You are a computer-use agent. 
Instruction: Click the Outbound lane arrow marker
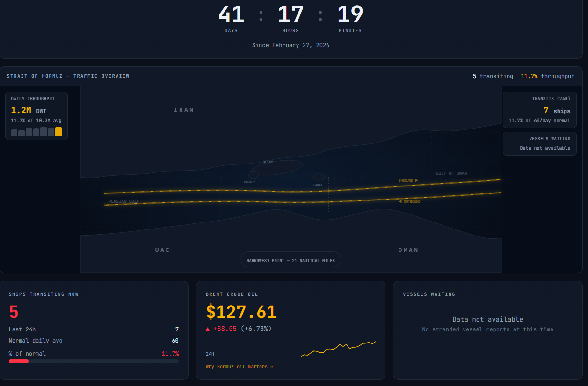pyautogui.click(x=400, y=201)
